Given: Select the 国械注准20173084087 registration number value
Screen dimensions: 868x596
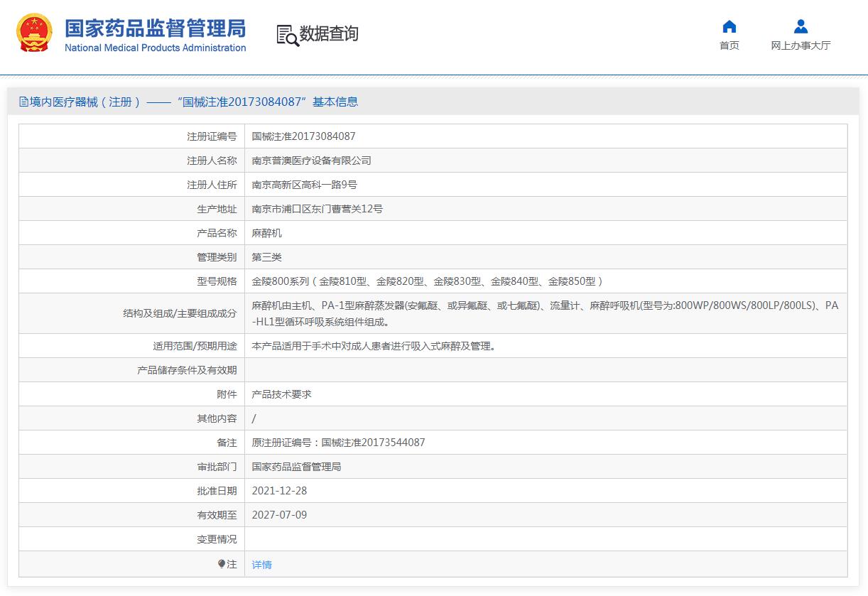Looking at the screenshot, I should [x=303, y=136].
